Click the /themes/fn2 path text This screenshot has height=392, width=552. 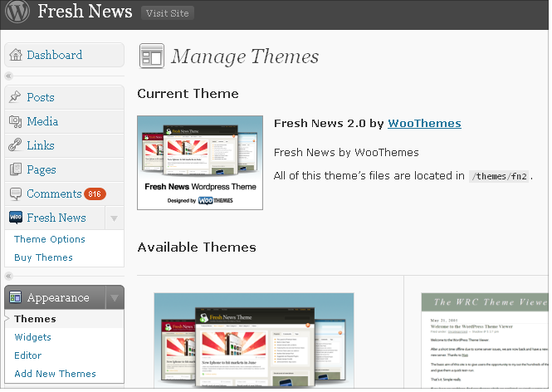(499, 176)
